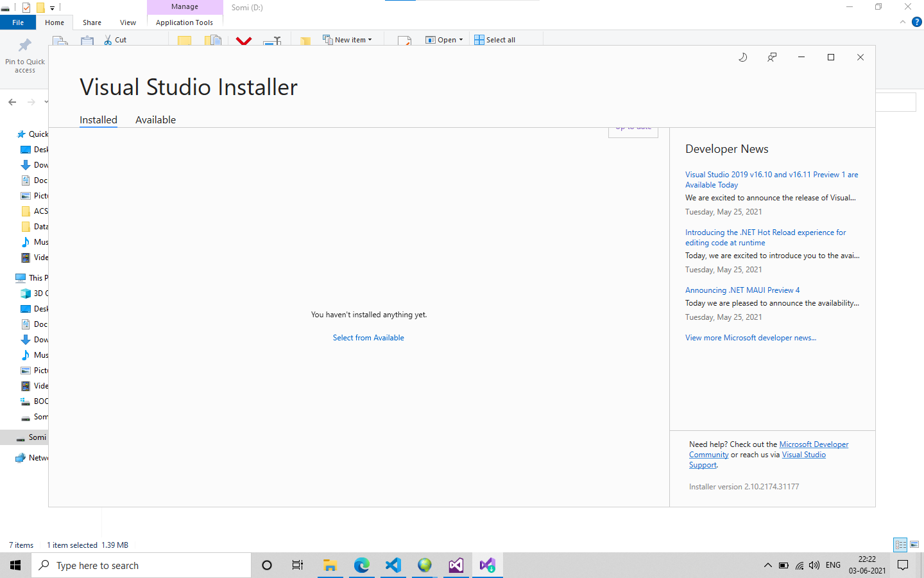
Task: Open Visual Studio purple icon in the taskbar
Action: 456,565
